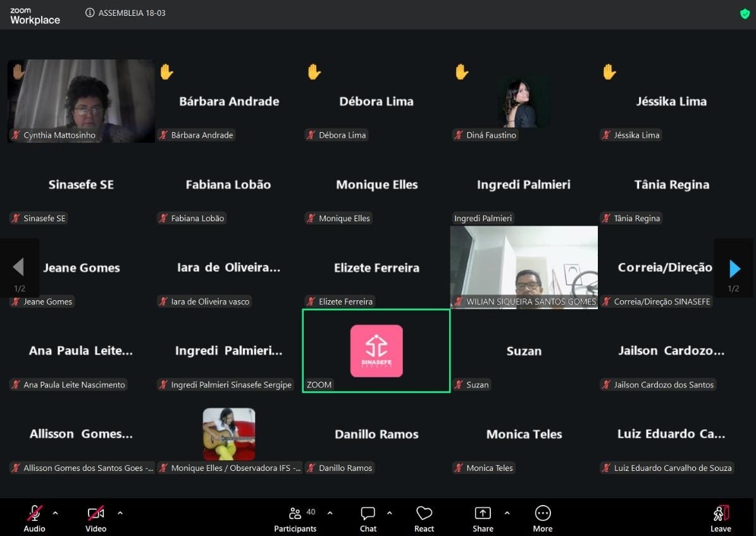Leave the meeting

721,518
